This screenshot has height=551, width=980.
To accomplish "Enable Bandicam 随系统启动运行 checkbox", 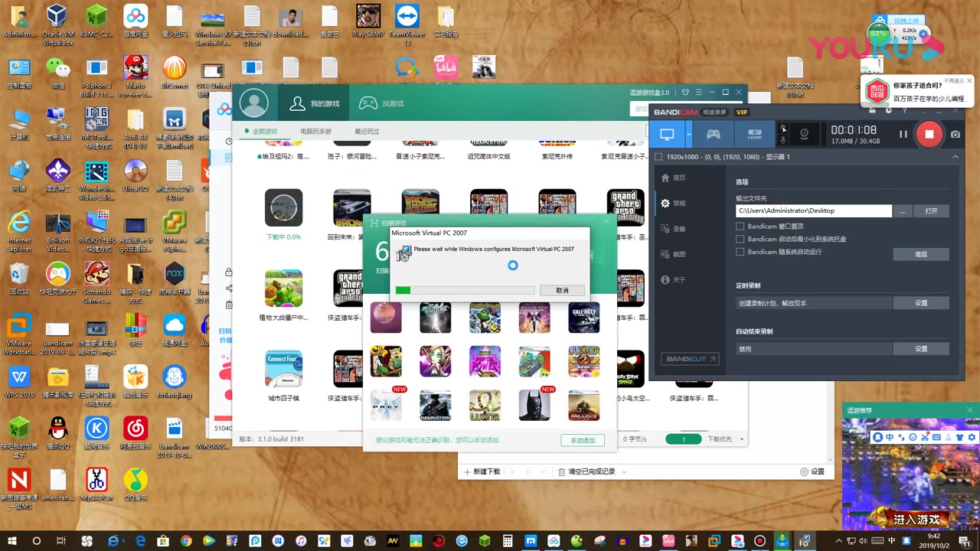I will click(x=740, y=252).
